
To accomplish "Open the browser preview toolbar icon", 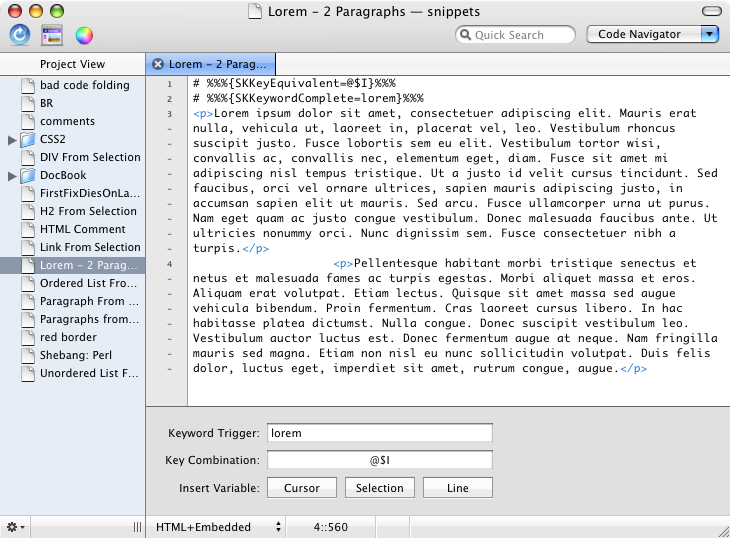I will [52, 35].
